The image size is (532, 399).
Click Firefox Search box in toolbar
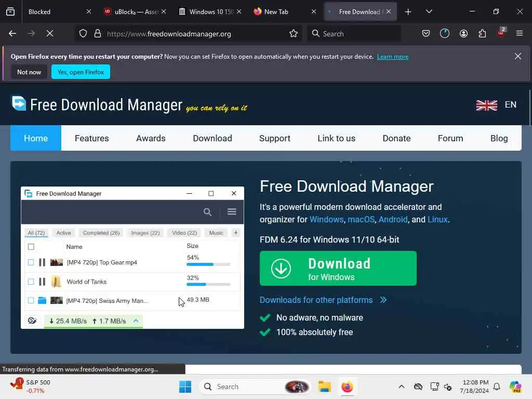click(x=354, y=34)
